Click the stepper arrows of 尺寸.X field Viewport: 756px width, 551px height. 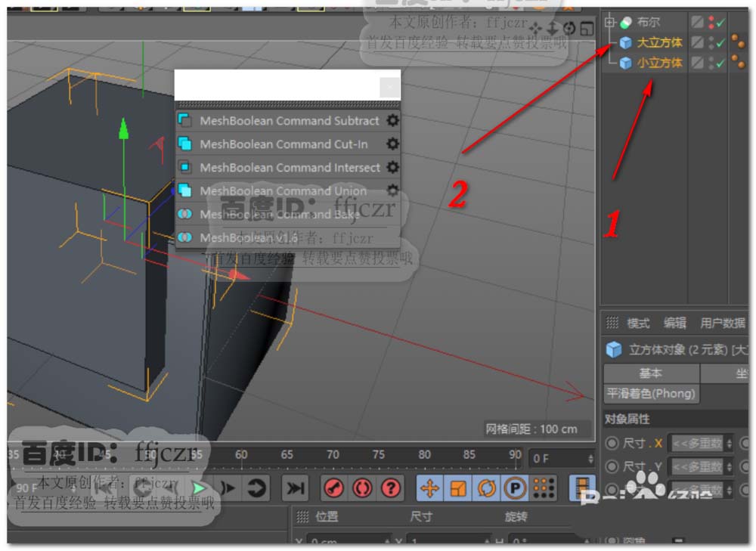pyautogui.click(x=730, y=443)
